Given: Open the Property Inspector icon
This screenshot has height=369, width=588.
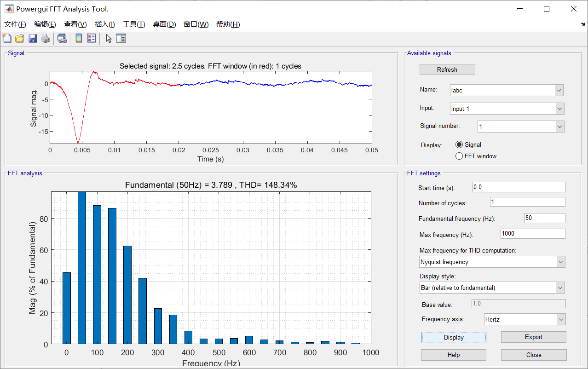Looking at the screenshot, I should (x=121, y=39).
